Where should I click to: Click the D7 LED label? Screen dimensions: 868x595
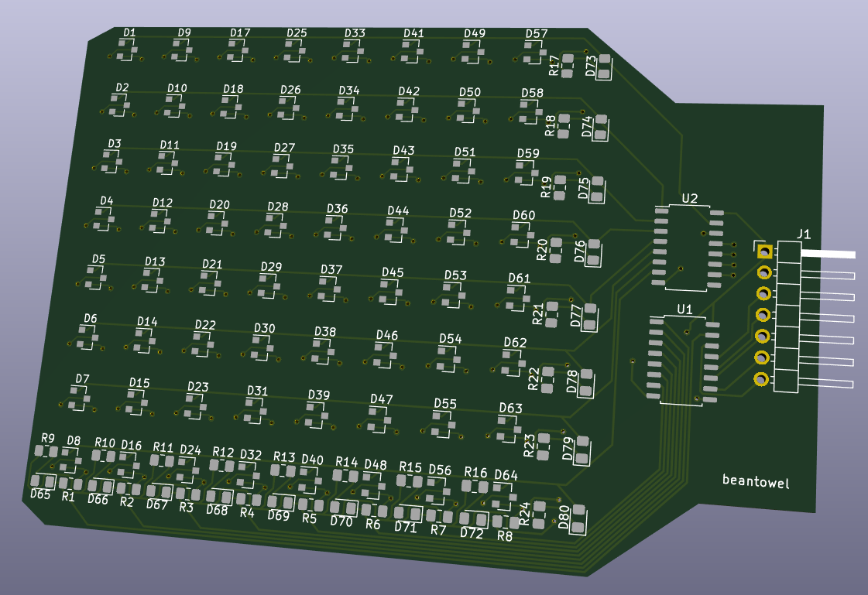83,379
